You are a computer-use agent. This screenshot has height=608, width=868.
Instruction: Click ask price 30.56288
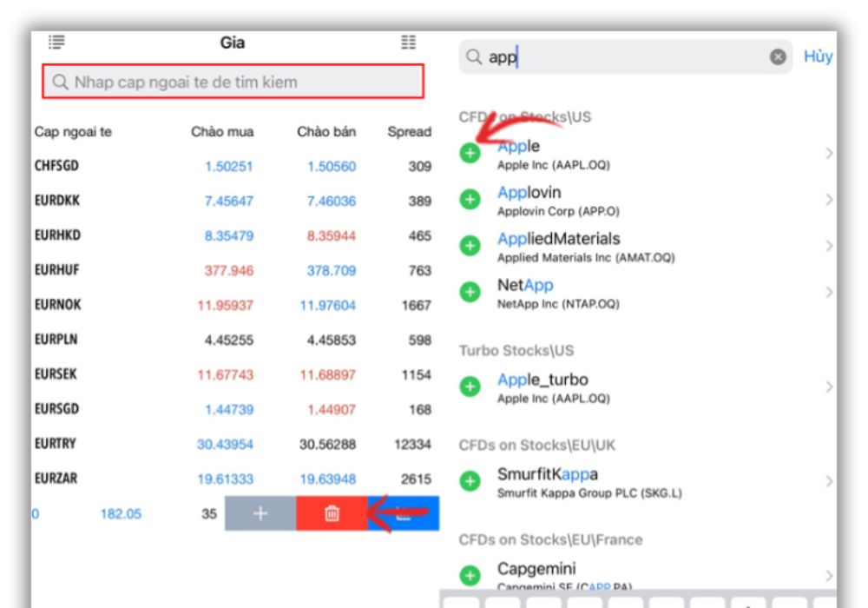pyautogui.click(x=327, y=444)
